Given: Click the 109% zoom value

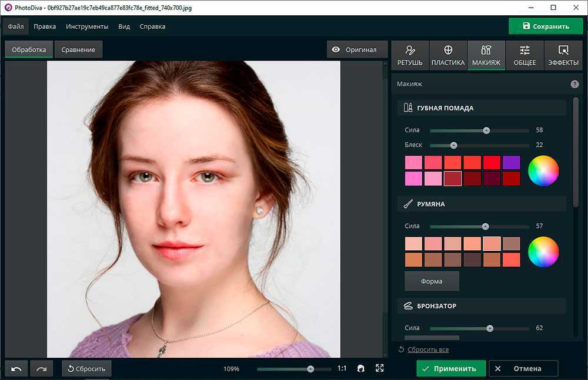Looking at the screenshot, I should (231, 369).
